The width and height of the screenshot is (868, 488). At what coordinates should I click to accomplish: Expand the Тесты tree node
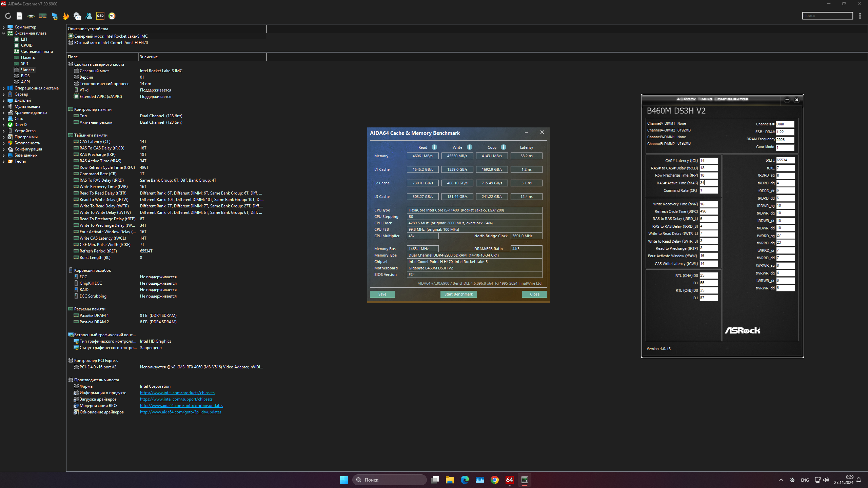coord(4,161)
